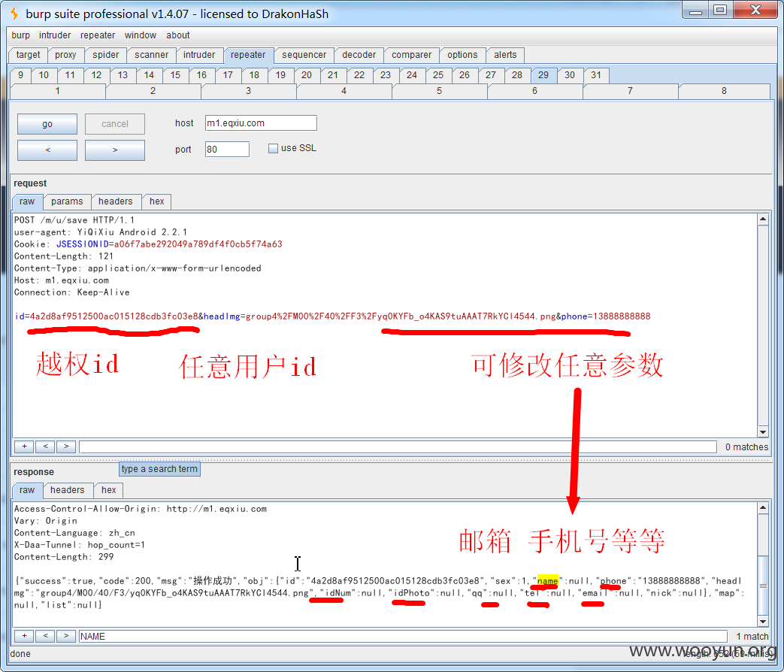
Task: Click the Content-Length: 121 header line
Action: (x=64, y=256)
